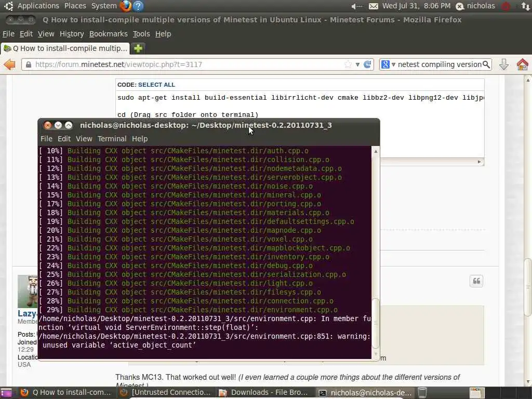The image size is (532, 399).
Task: Open the terminal window's File menu
Action: (x=46, y=138)
